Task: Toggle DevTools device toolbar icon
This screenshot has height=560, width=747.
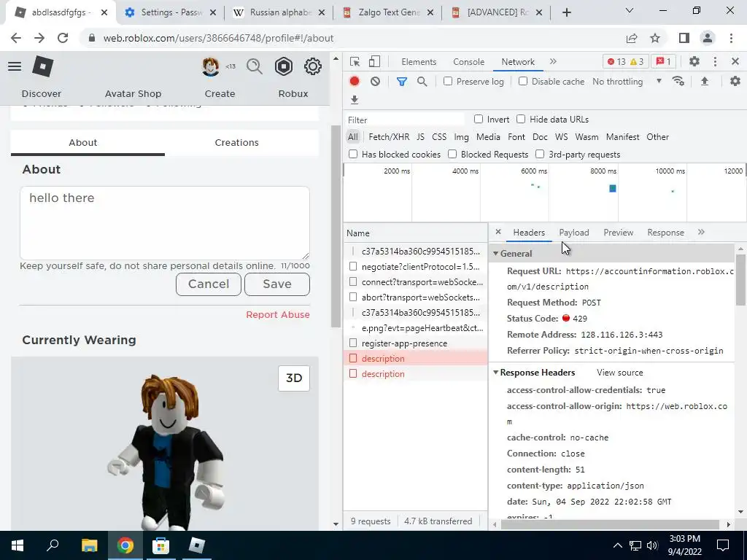Action: point(374,61)
